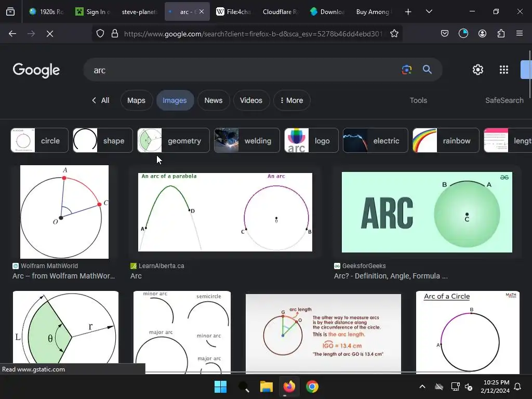Click the Google search input field
Viewport: 532px width, 399px height.
click(x=244, y=70)
